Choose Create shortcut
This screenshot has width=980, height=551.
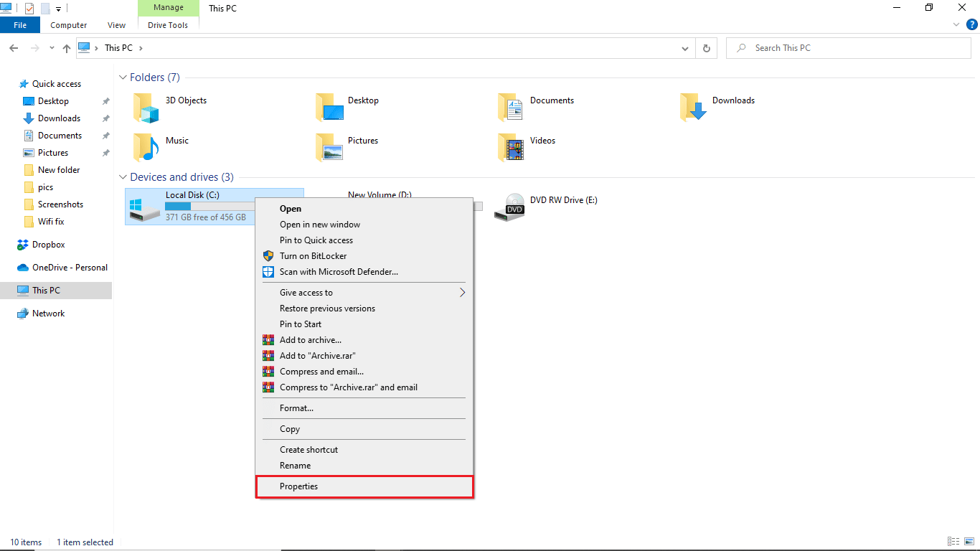(364, 450)
